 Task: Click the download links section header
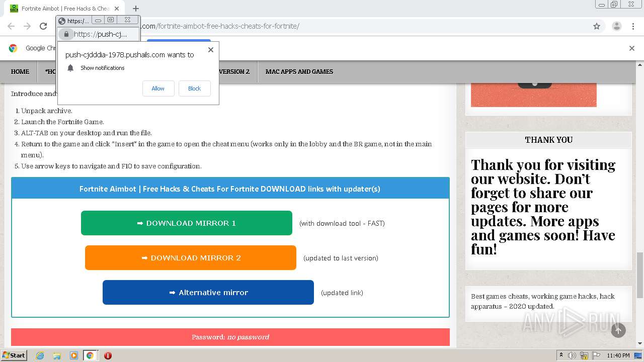coord(230,189)
